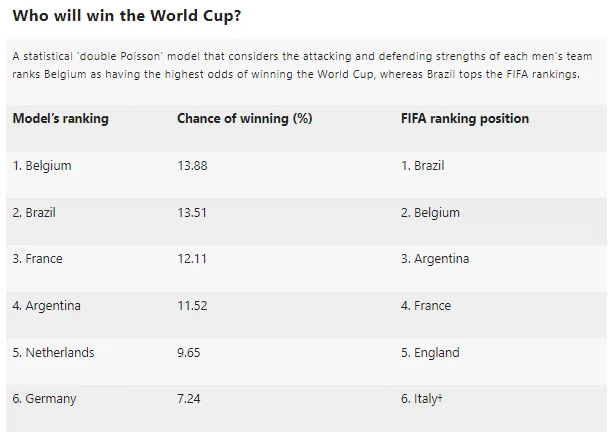Select the '4. Argentina' model ranking cell
This screenshot has width=614, height=432.
click(47, 306)
